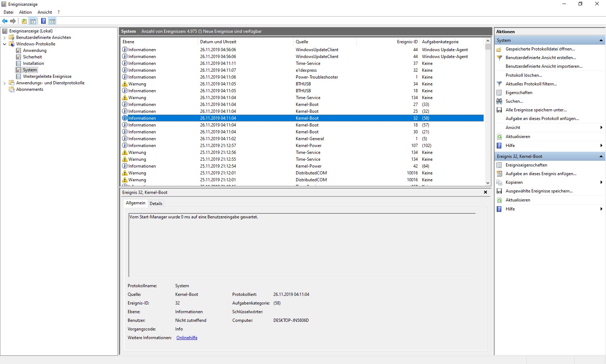This screenshot has width=606, height=364.
Task: Open the Datei menu
Action: pyautogui.click(x=8, y=12)
